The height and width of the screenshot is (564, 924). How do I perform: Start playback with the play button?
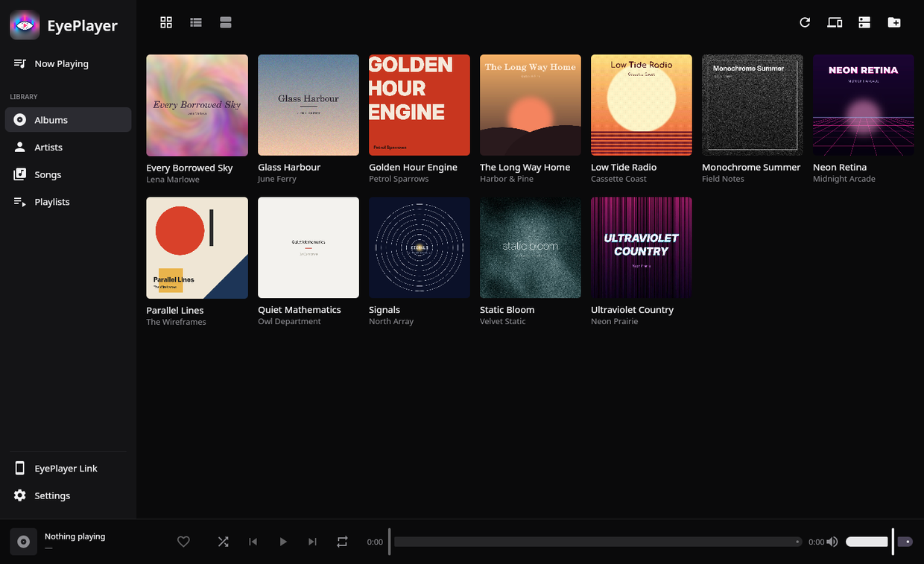pos(282,542)
